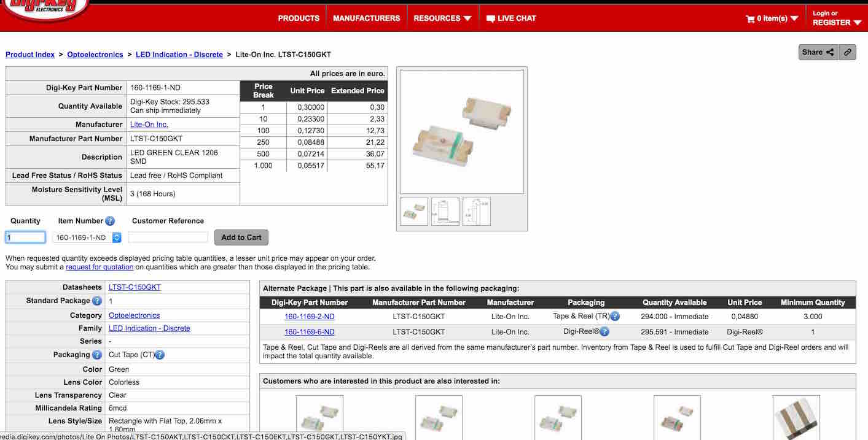
Task: Open Optoelectronics breadcrumb link
Action: click(x=95, y=55)
